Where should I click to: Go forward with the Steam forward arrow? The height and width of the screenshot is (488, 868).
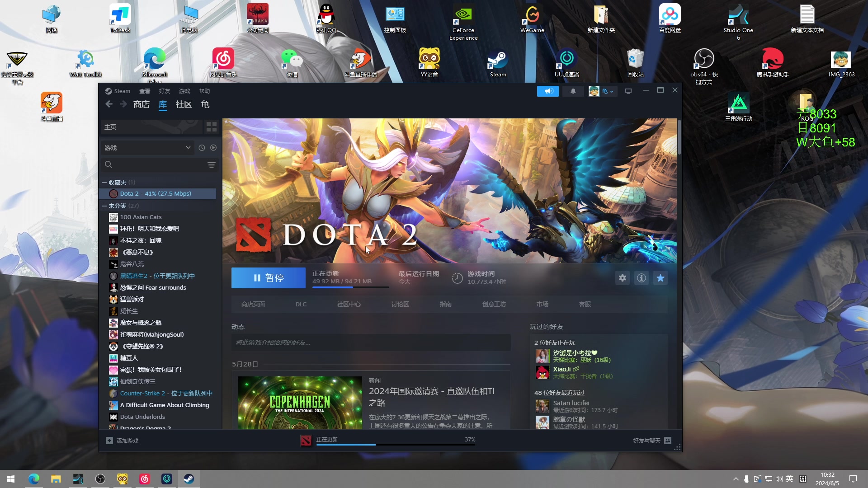(x=123, y=104)
